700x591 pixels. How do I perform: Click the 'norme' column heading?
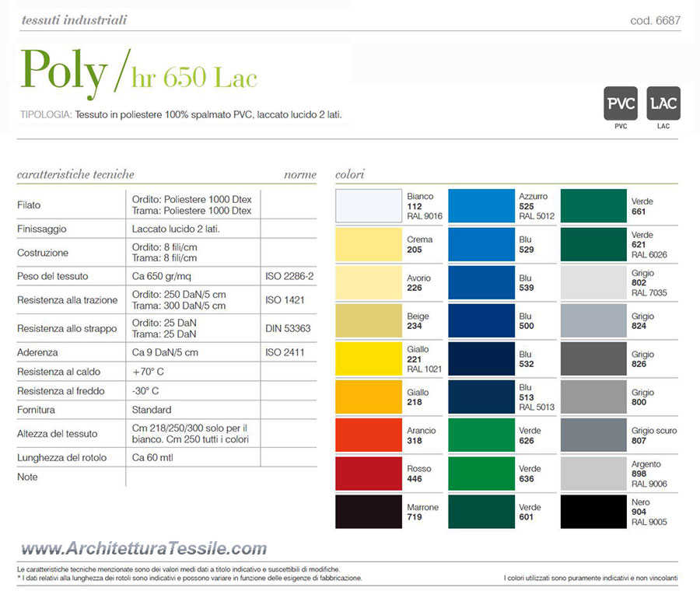coord(300,175)
